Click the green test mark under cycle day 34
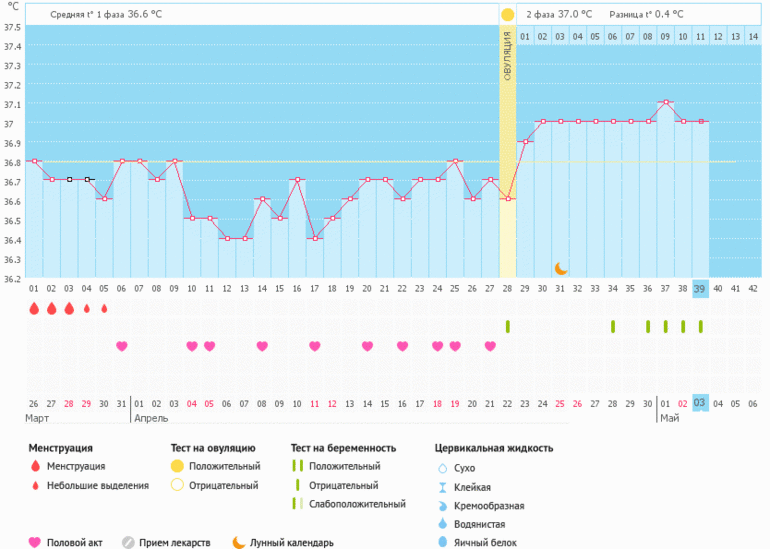The width and height of the screenshot is (770, 549). (x=613, y=326)
